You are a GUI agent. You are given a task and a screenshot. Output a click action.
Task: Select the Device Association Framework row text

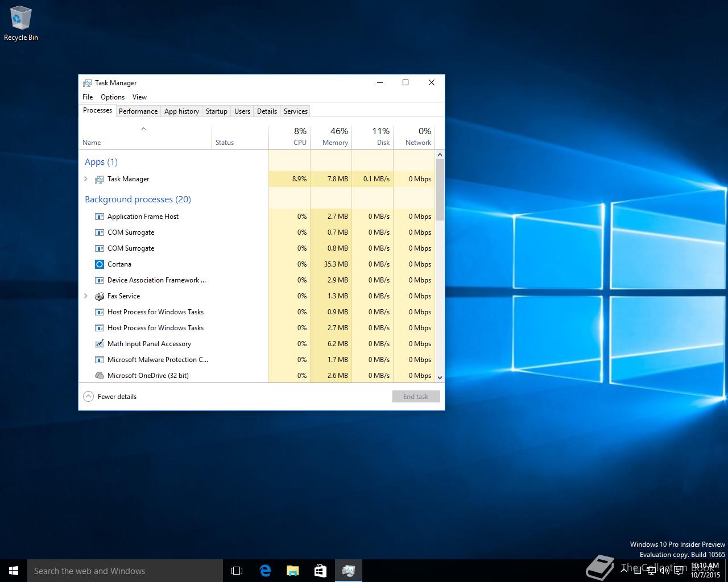pos(157,280)
